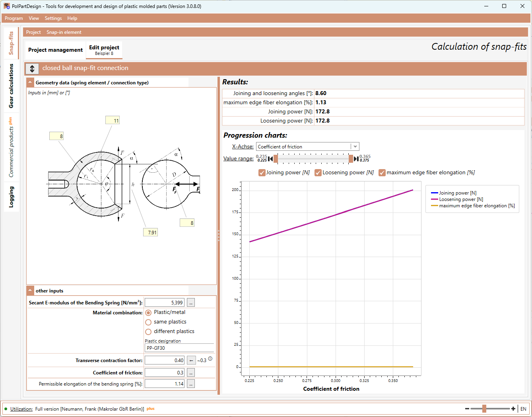Toggle maximum edge fiber elongation checkbox
The image size is (532, 417).
(x=382, y=173)
